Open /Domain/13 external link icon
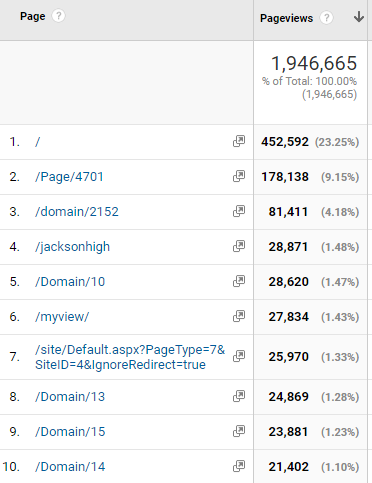372x483 pixels. point(239,396)
